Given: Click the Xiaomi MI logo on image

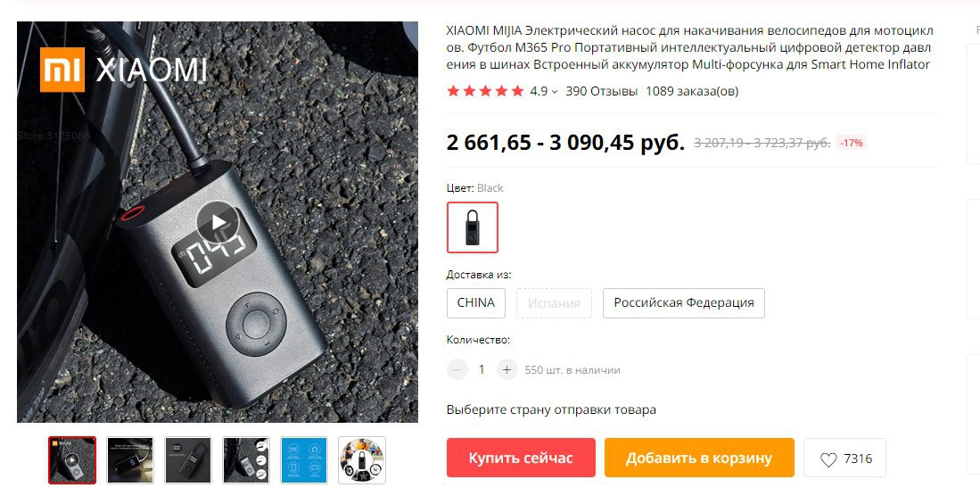Looking at the screenshot, I should (62, 70).
